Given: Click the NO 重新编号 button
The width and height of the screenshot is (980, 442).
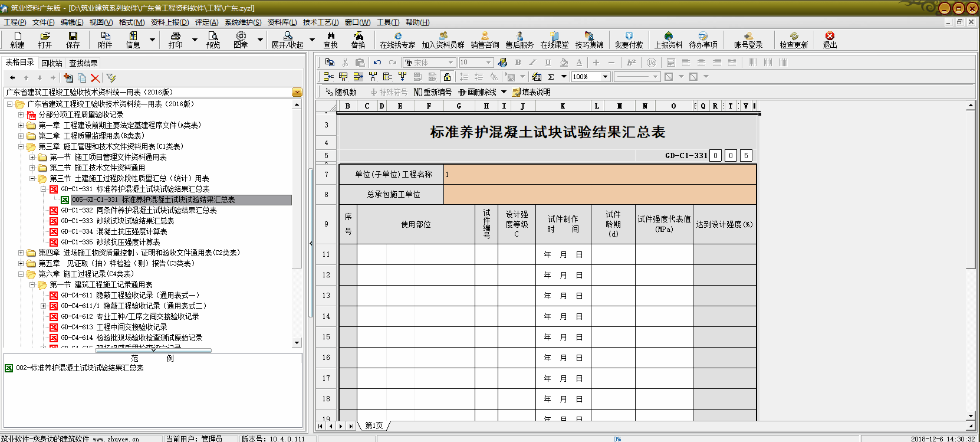Looking at the screenshot, I should click(x=433, y=92).
